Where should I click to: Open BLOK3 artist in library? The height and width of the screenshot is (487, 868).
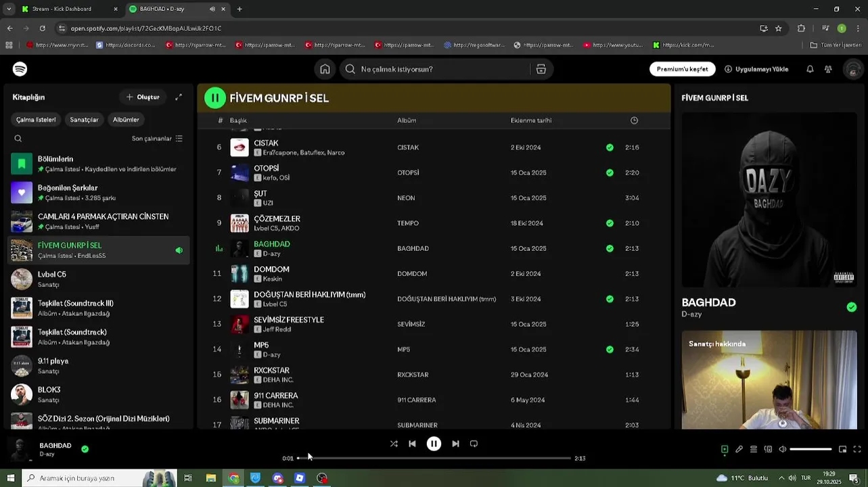coord(97,394)
